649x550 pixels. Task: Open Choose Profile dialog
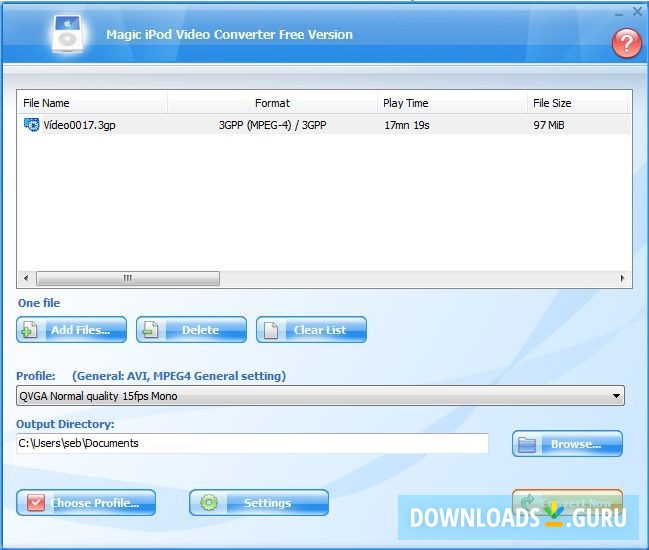pos(86,503)
